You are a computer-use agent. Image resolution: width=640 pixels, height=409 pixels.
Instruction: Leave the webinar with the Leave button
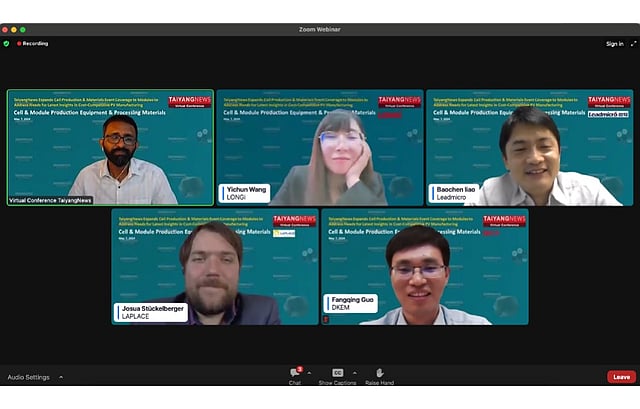621,377
